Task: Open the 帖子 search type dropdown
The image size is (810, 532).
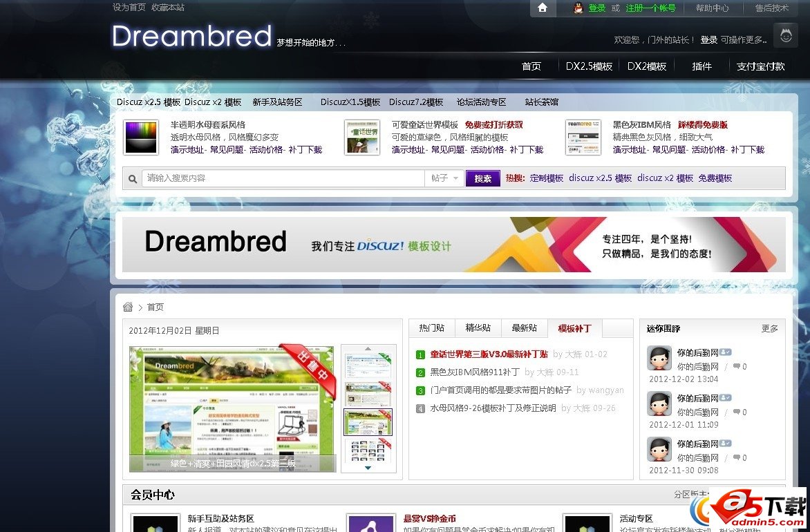Action: (x=445, y=178)
